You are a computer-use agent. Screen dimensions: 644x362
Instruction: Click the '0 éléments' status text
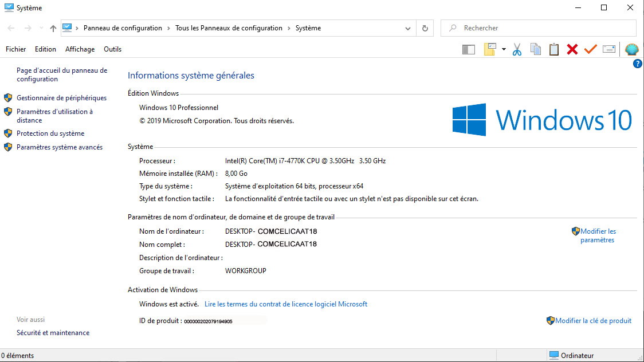18,356
